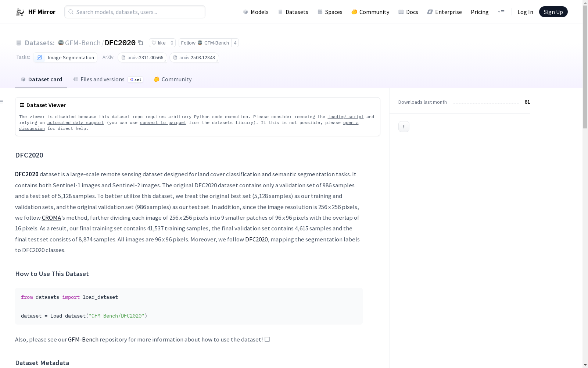Image resolution: width=588 pixels, height=368 pixels.
Task: Open the arxiv:2503.12843 paper tag
Action: click(x=194, y=57)
